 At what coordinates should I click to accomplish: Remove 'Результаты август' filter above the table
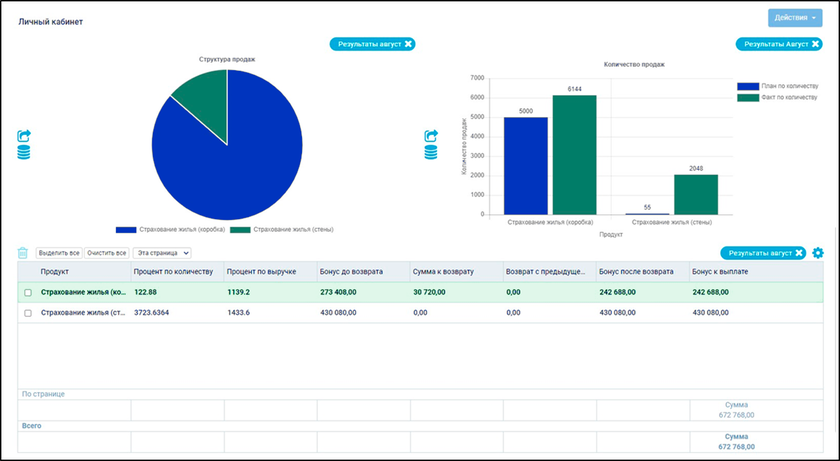(x=799, y=253)
